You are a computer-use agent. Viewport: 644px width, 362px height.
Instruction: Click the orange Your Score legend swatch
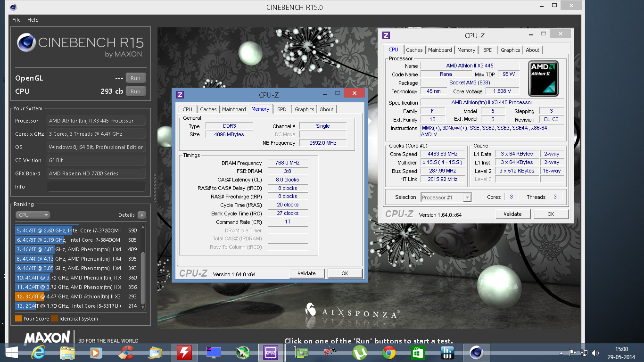coord(18,319)
